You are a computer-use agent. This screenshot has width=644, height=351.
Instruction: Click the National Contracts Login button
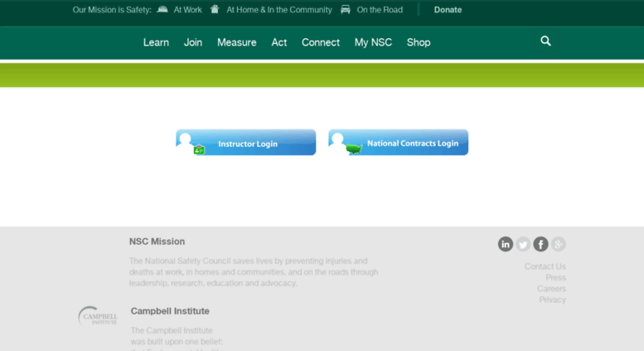399,143
